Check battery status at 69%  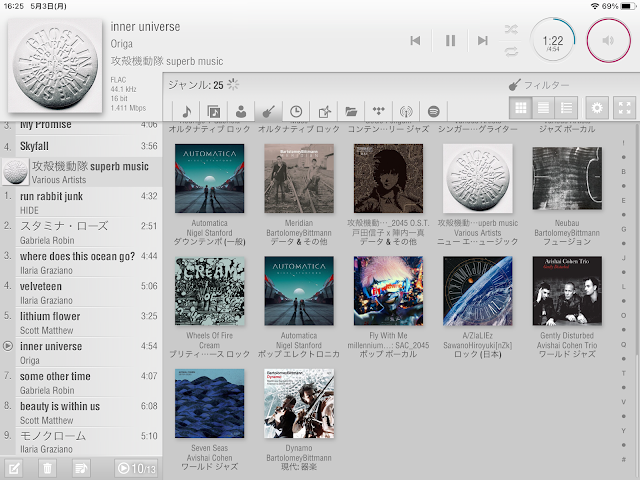[618, 6]
